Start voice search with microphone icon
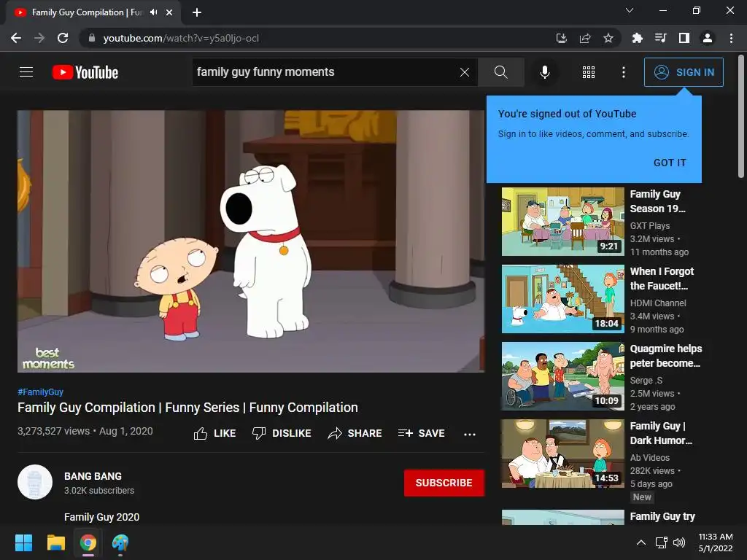The image size is (747, 560). click(545, 72)
